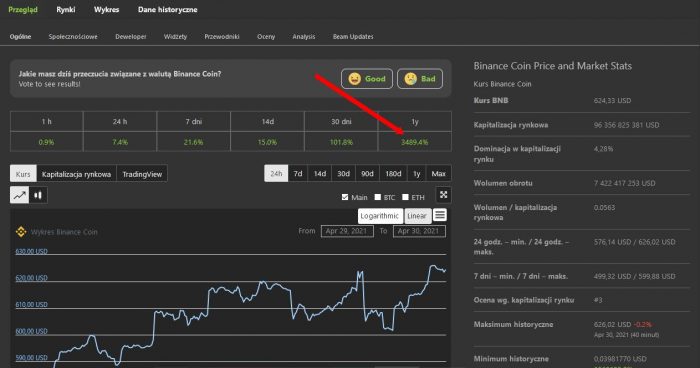Select the Oceny sub-tab
700x368 pixels.
(x=266, y=37)
